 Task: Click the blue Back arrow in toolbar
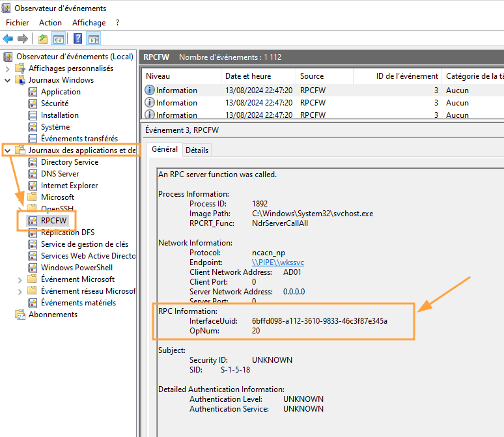pos(8,38)
